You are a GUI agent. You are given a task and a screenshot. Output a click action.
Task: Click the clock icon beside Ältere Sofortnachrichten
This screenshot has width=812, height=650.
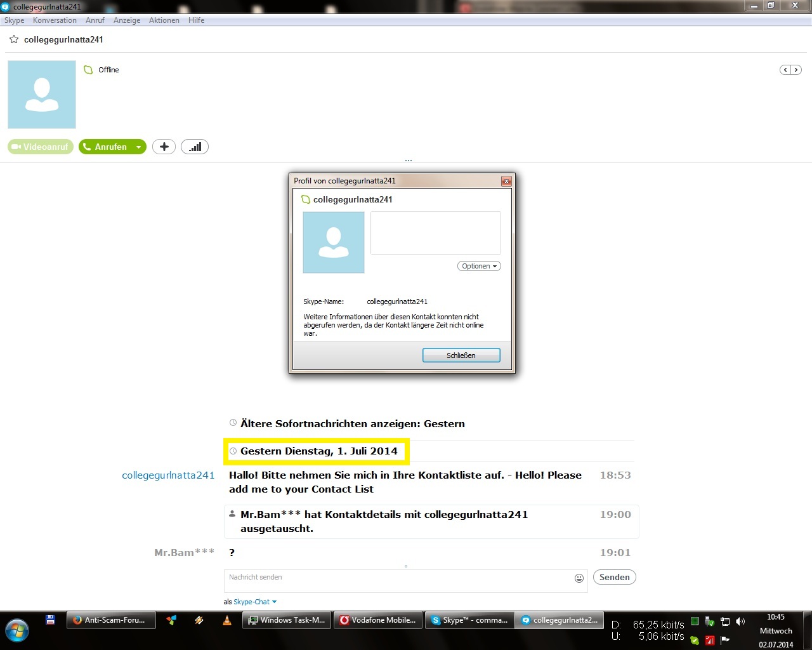(233, 423)
